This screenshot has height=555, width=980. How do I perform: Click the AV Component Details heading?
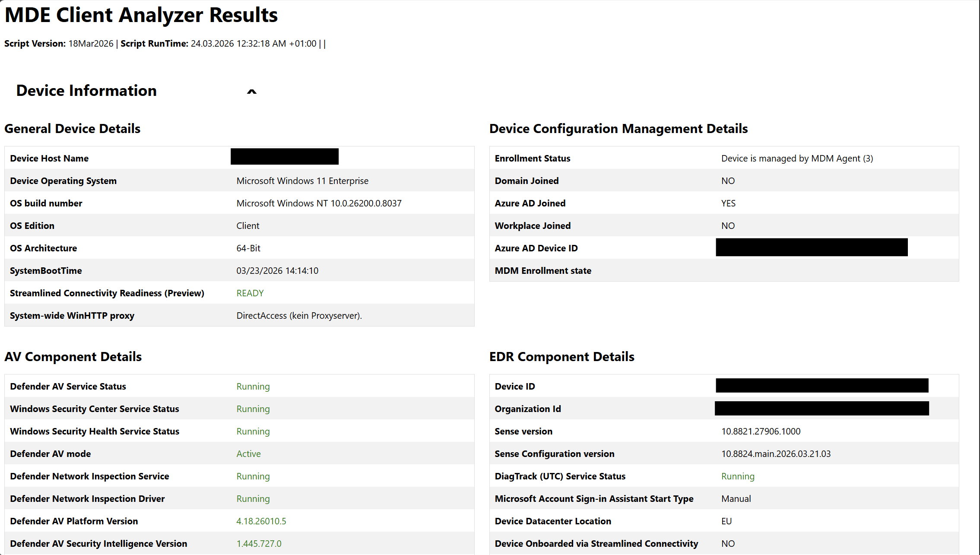[x=73, y=357]
